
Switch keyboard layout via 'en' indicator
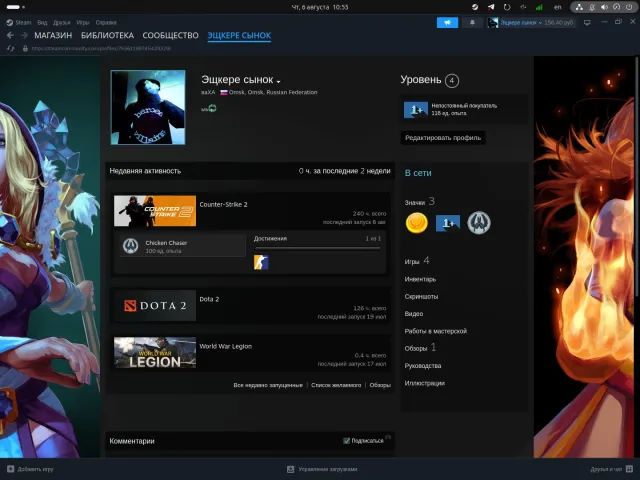click(558, 7)
